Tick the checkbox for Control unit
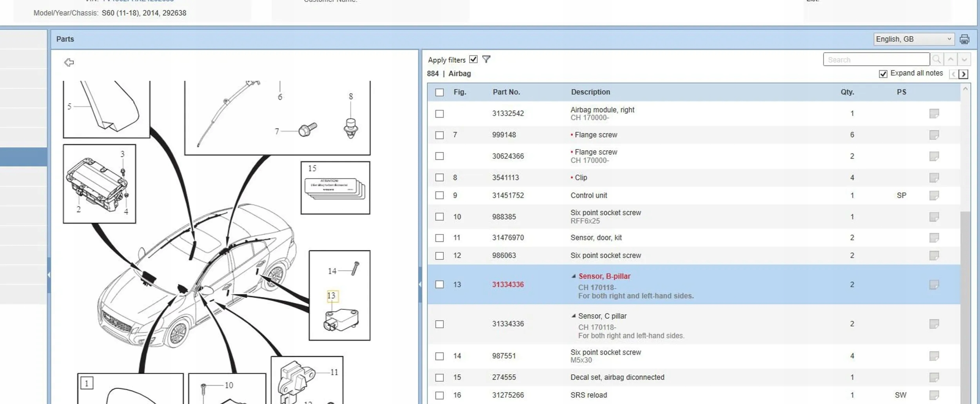Screen dimensions: 980x404 click(439, 195)
